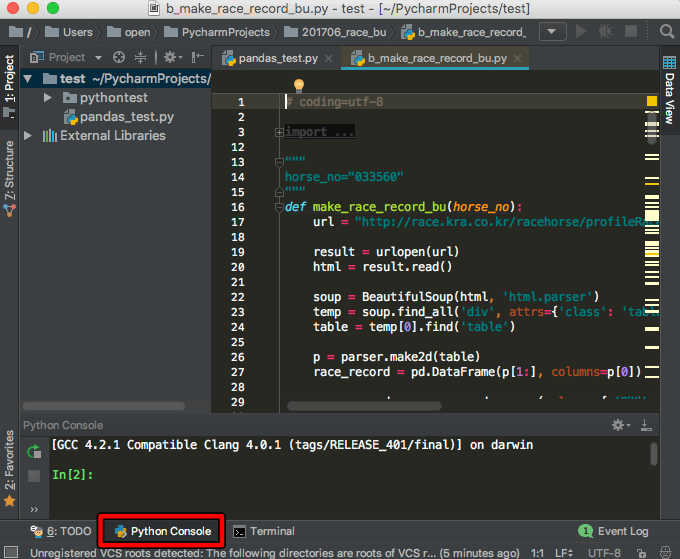Collapse make_race_record_bu function fold
Image resolution: width=680 pixels, height=559 pixels.
[279, 208]
